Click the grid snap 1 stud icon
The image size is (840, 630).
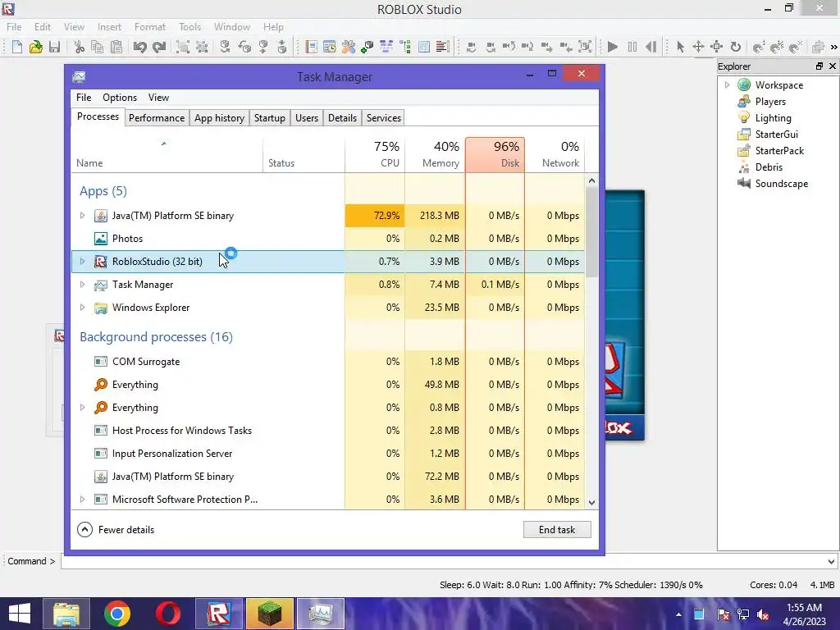(759, 47)
